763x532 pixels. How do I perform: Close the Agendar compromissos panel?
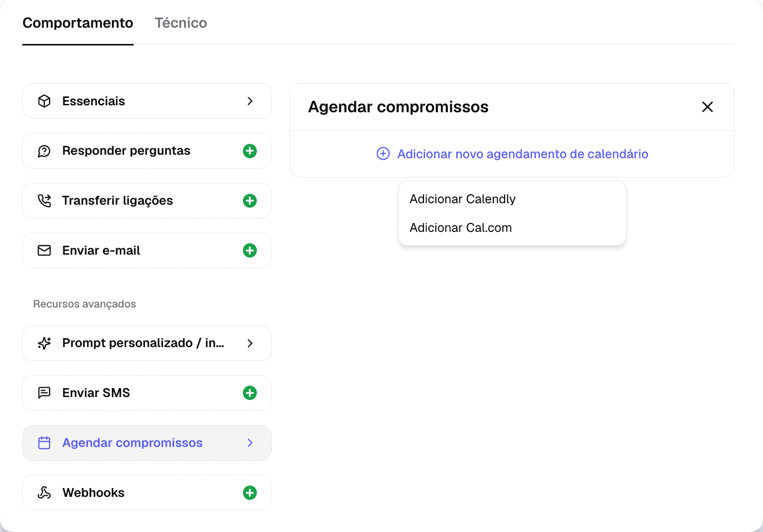tap(708, 107)
